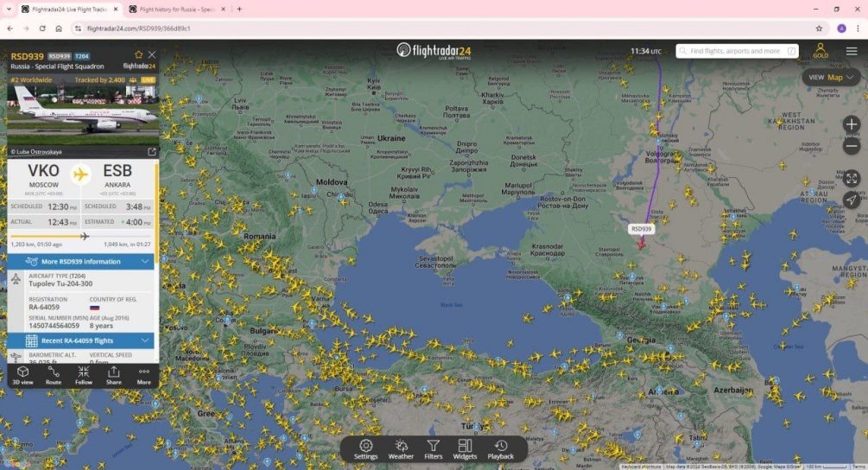Open the VIEW Map dropdown
Screen dimensions: 868x470
[831, 78]
